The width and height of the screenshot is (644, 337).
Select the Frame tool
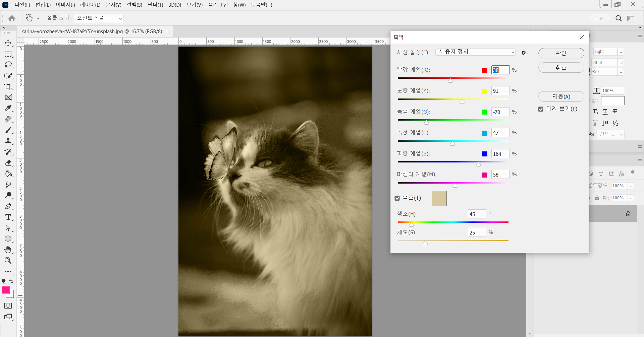pyautogui.click(x=8, y=97)
